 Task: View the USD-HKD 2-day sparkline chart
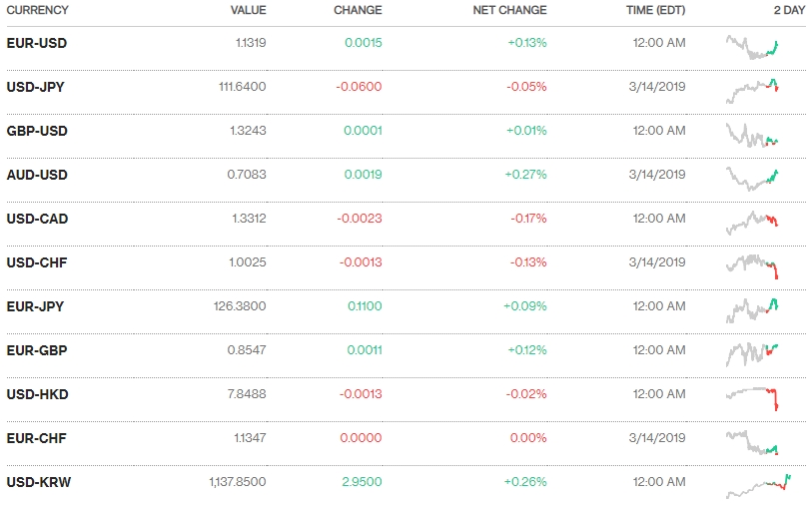[753, 396]
